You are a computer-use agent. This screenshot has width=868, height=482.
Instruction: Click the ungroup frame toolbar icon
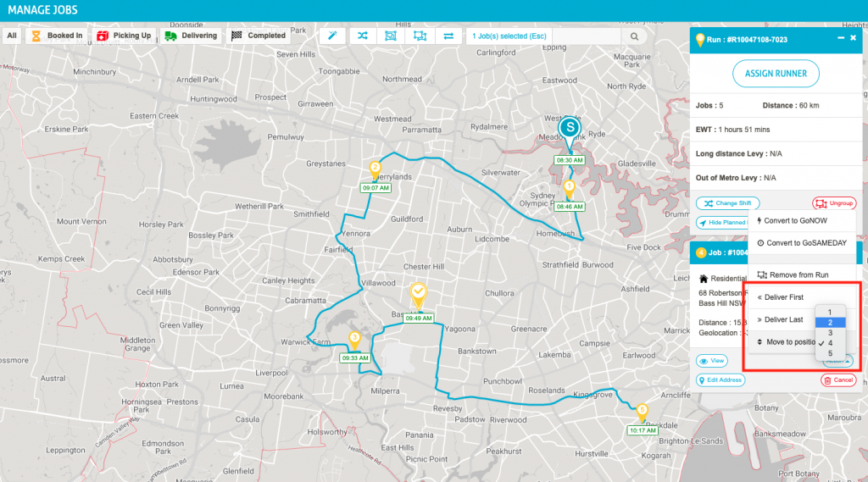420,36
